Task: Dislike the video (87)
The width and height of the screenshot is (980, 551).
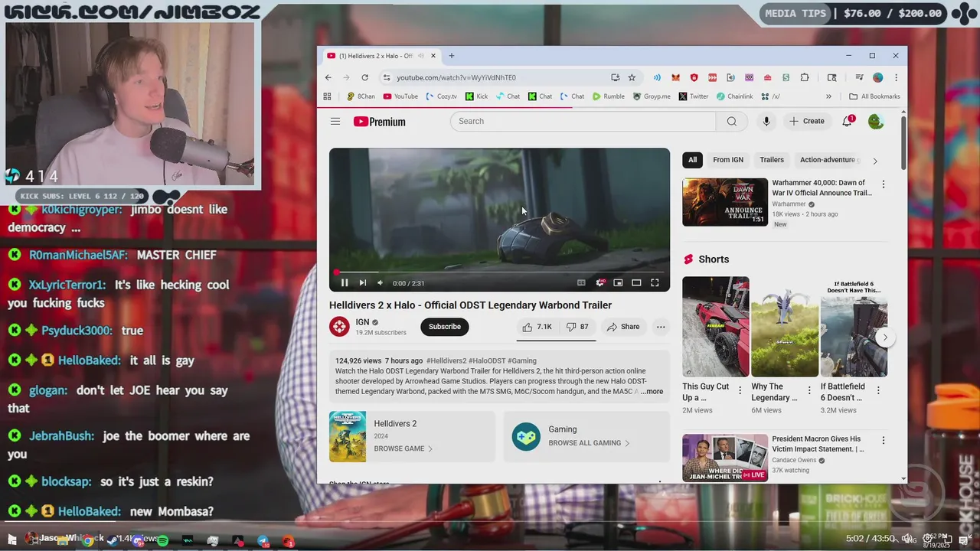Action: (578, 327)
